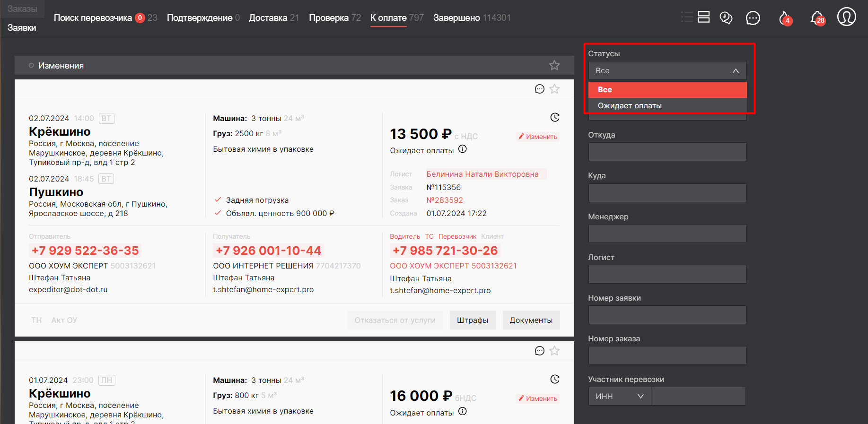Go to Заказы section
Screen dimensions: 868x424
(x=22, y=9)
